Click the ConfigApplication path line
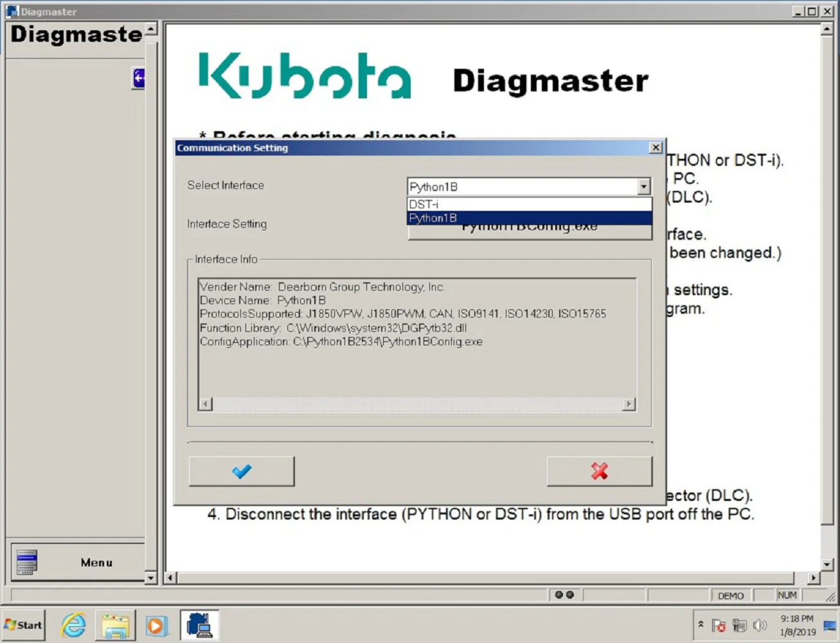Image resolution: width=840 pixels, height=643 pixels. 341,341
